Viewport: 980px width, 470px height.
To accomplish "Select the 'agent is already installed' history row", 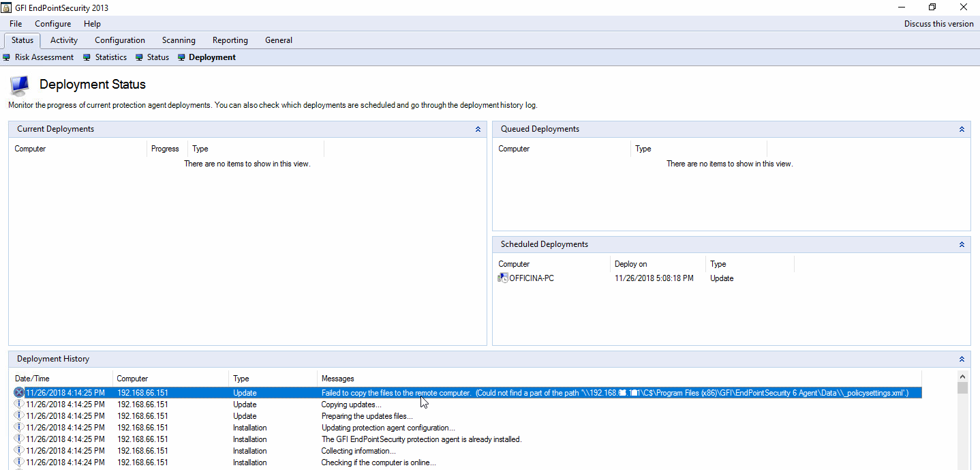I will [421, 439].
